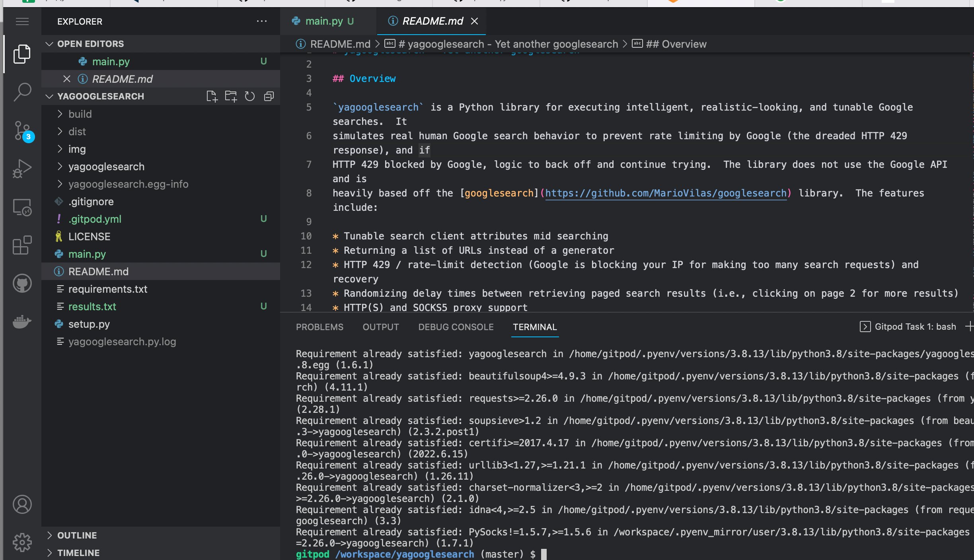Open the Remote Explorer view
The image size is (974, 560).
[22, 207]
